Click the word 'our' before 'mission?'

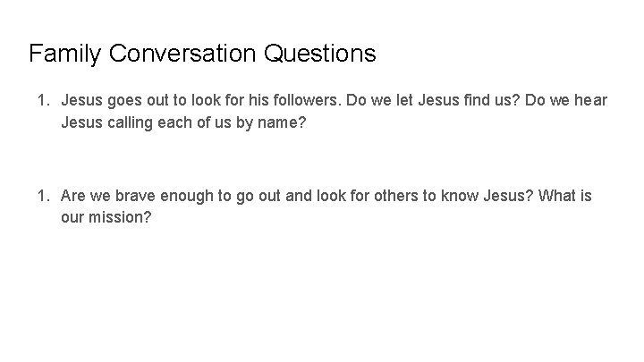pyautogui.click(x=72, y=217)
